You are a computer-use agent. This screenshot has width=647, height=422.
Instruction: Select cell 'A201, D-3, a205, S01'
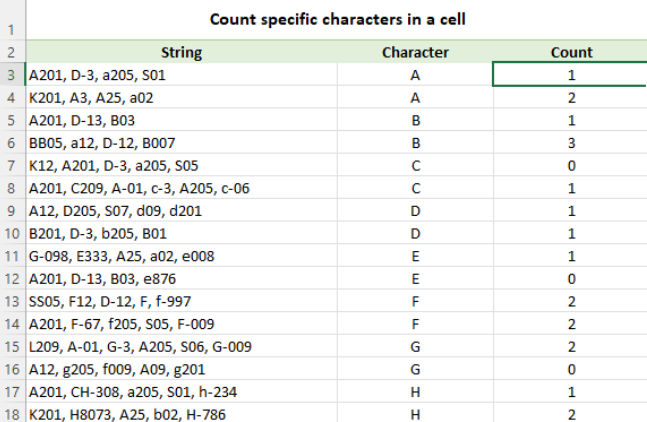coord(182,75)
